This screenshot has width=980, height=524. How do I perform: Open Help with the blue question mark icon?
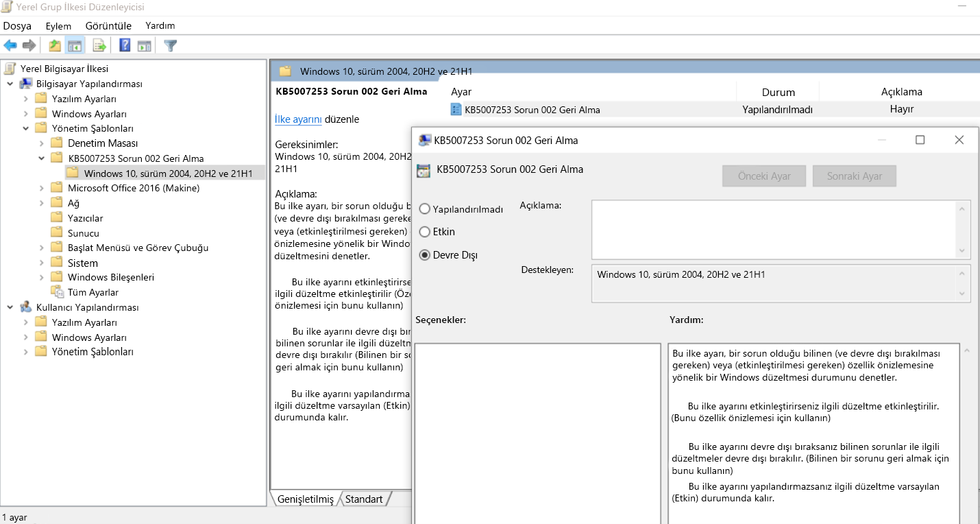click(125, 46)
